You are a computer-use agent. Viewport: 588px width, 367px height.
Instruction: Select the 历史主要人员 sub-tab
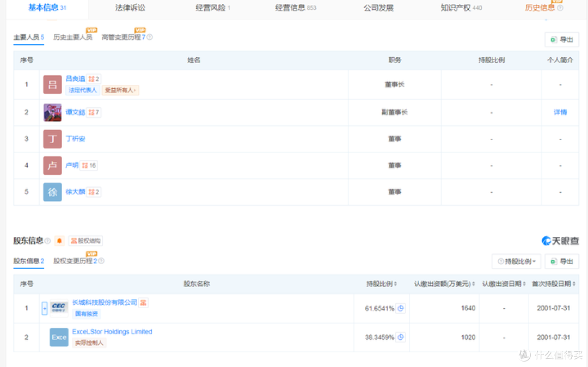(73, 37)
